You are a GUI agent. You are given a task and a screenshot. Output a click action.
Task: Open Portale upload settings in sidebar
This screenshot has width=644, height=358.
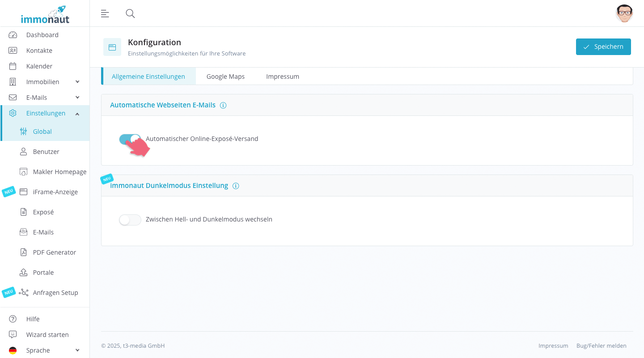tap(43, 273)
